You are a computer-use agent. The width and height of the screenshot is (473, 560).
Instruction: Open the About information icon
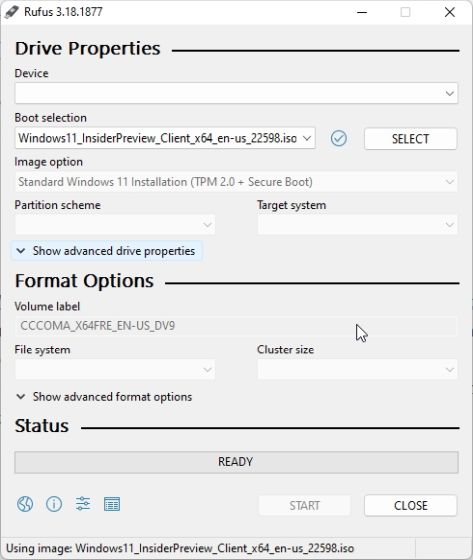[54, 504]
